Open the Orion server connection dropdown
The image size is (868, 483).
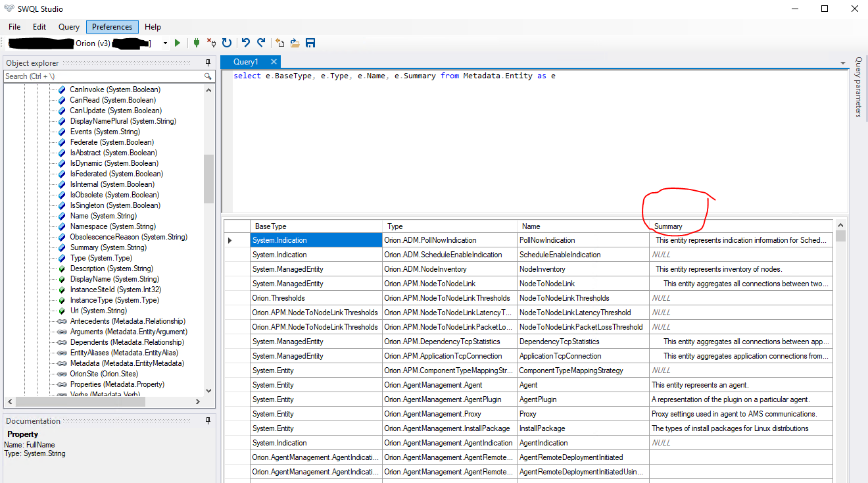[165, 43]
